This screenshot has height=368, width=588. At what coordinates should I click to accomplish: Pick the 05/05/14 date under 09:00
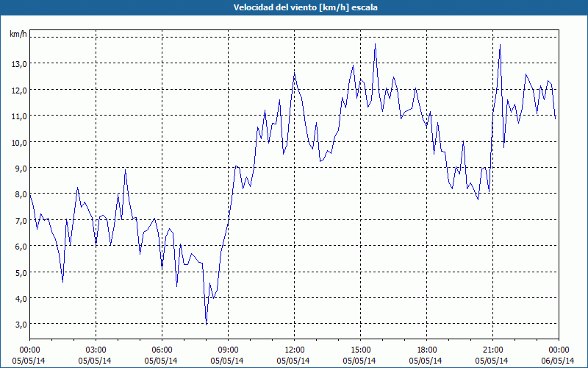click(227, 361)
